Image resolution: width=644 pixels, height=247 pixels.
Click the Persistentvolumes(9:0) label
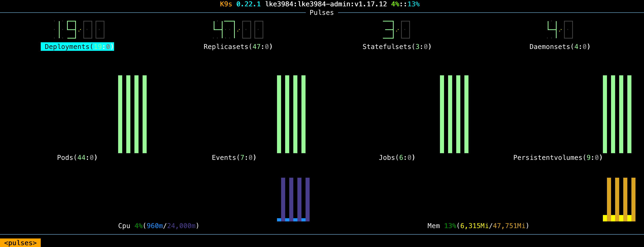point(558,157)
